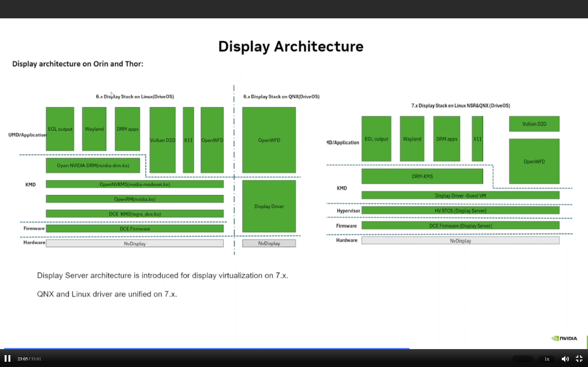Click the empty pill button beside 1x
This screenshot has width=588, height=367.
pos(522,359)
